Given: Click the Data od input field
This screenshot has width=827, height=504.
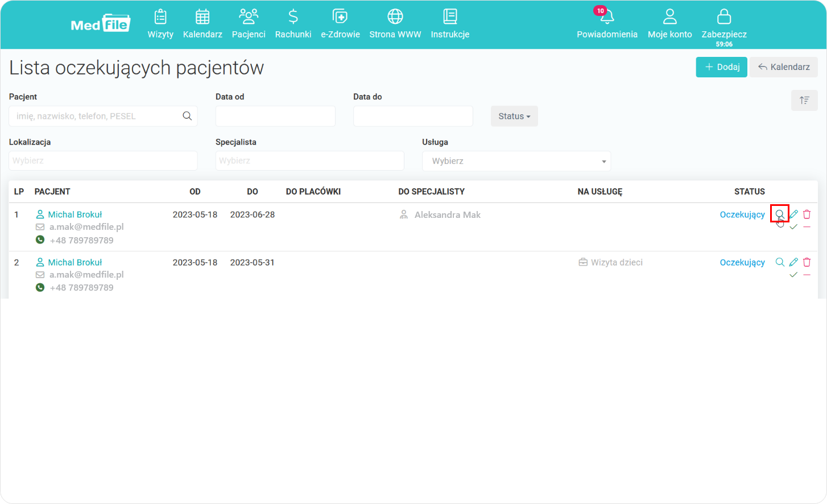Looking at the screenshot, I should pos(275,116).
